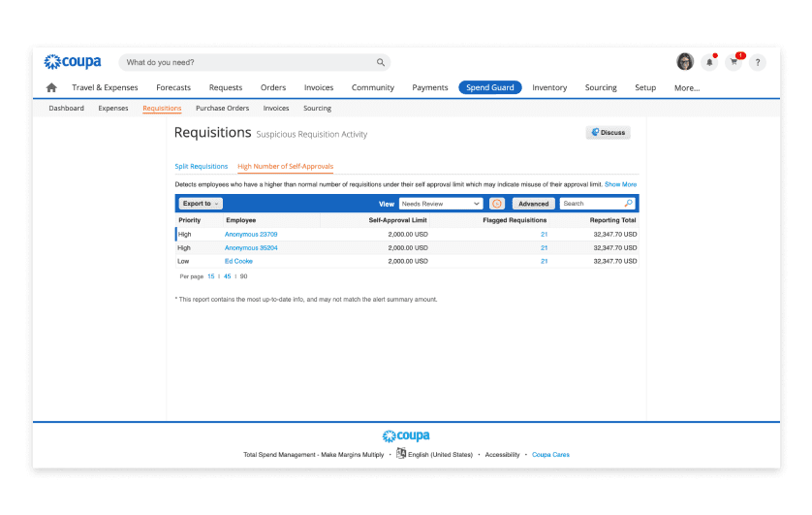Open the notifications bell

coord(709,62)
